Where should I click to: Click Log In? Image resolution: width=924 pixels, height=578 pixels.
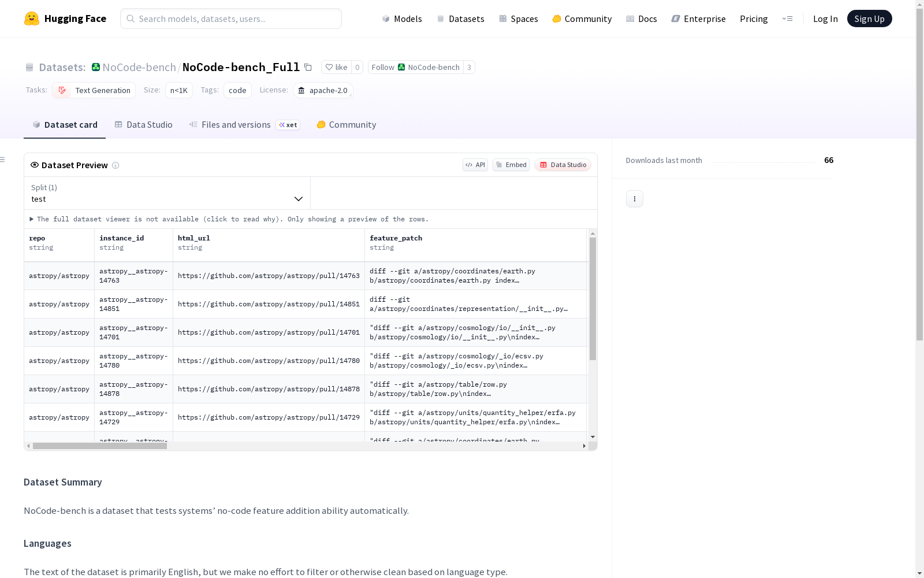(825, 18)
